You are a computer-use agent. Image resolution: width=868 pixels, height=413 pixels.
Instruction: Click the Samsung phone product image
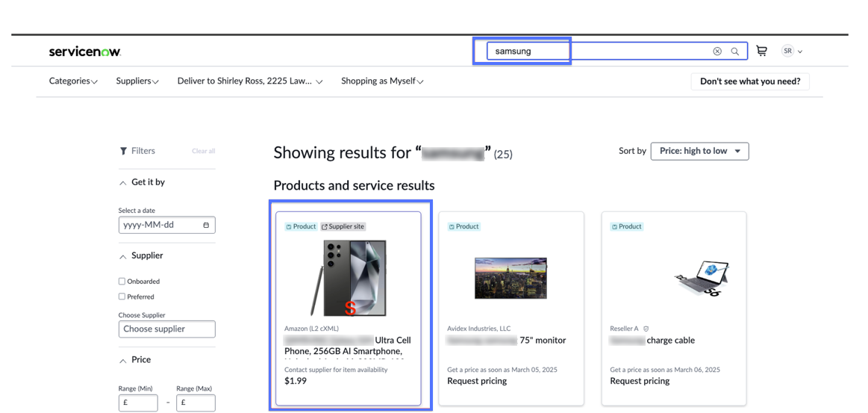point(349,278)
